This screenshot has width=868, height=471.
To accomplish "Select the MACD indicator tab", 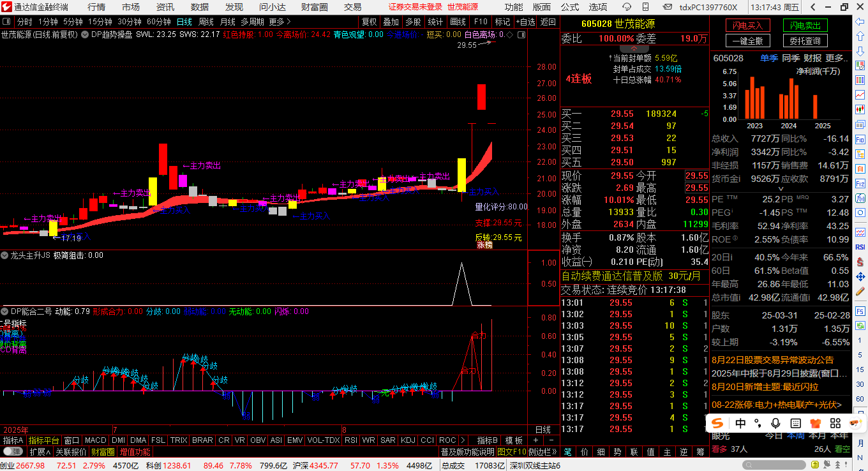I will pyautogui.click(x=96, y=440).
